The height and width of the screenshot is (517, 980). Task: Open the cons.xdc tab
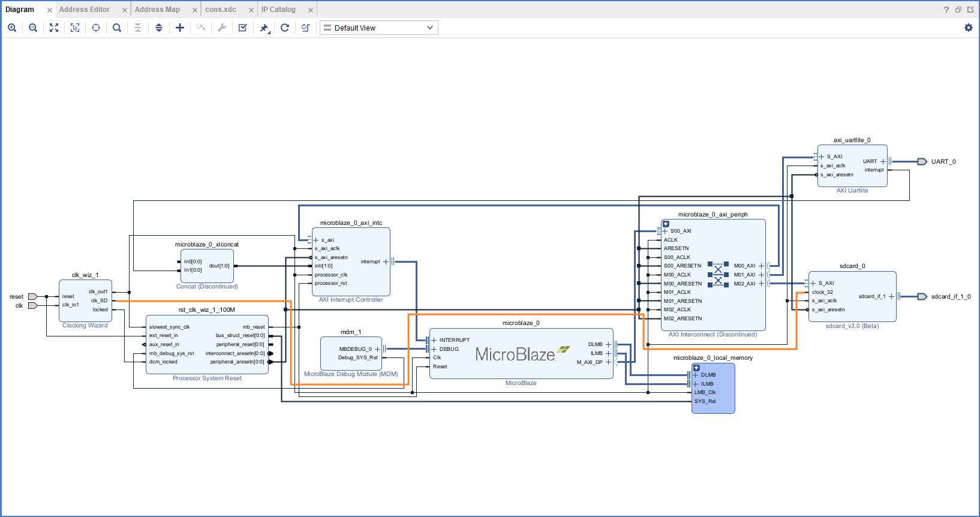pyautogui.click(x=221, y=10)
